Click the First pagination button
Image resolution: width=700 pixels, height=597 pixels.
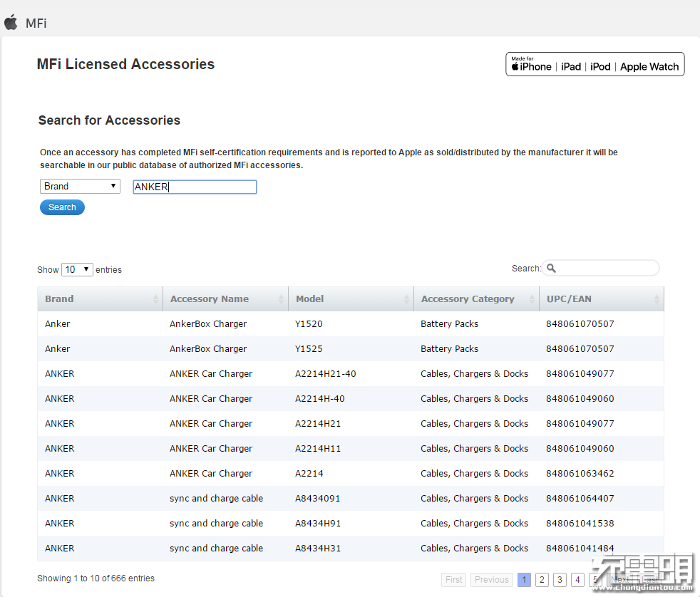[x=453, y=580]
